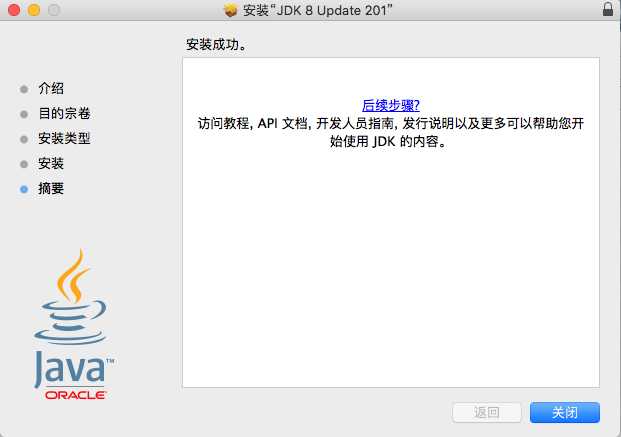Click the 安装成功。 heading text

coord(216,44)
